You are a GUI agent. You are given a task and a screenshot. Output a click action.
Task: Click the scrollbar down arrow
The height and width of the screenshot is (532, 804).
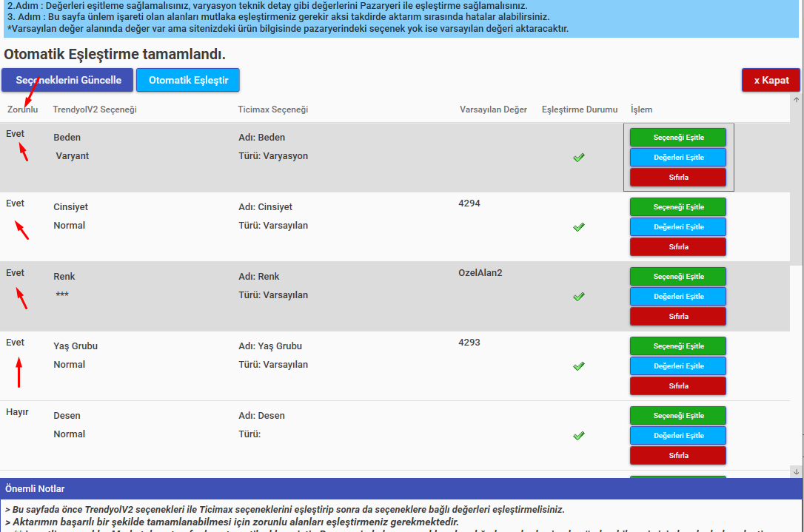coord(797,471)
